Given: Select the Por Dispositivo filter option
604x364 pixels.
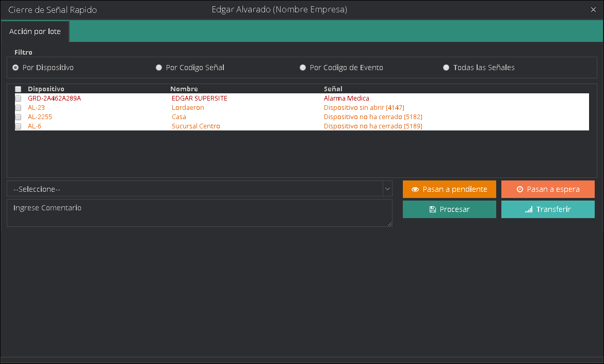Looking at the screenshot, I should point(15,68).
